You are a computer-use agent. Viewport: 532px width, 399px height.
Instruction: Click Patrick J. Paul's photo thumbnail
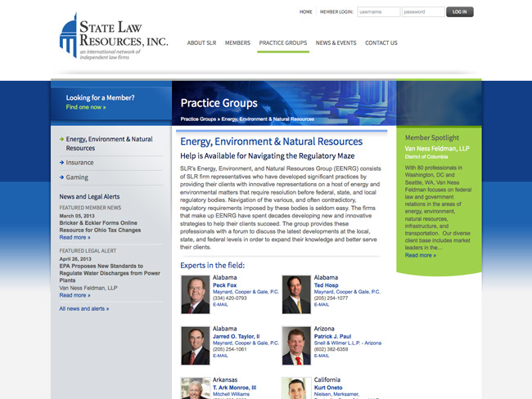click(296, 346)
